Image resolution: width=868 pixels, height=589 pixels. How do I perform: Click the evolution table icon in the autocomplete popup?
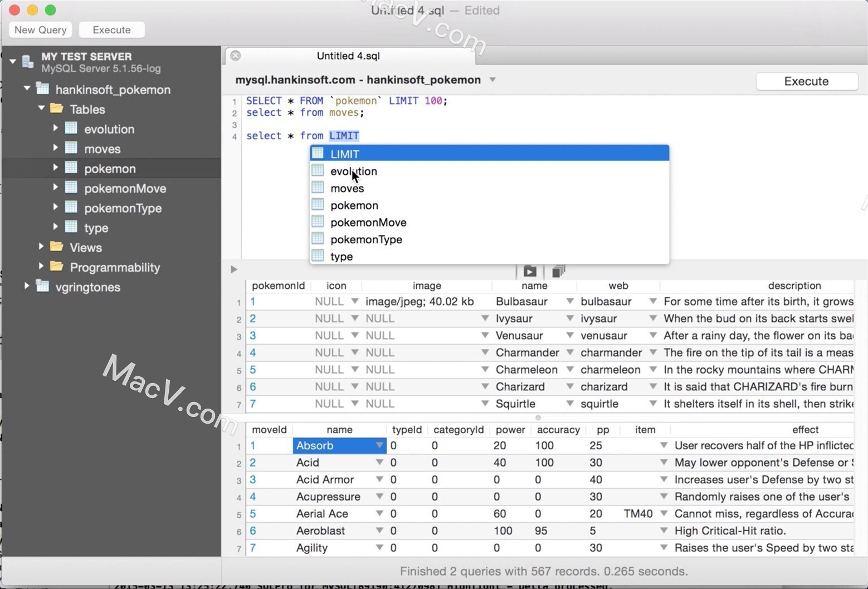[x=318, y=170]
